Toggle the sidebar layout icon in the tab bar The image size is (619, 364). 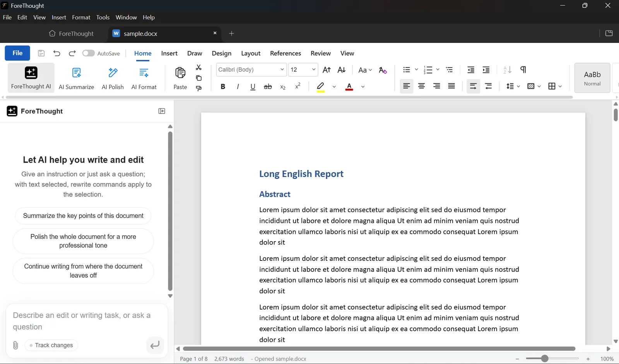pos(609,33)
